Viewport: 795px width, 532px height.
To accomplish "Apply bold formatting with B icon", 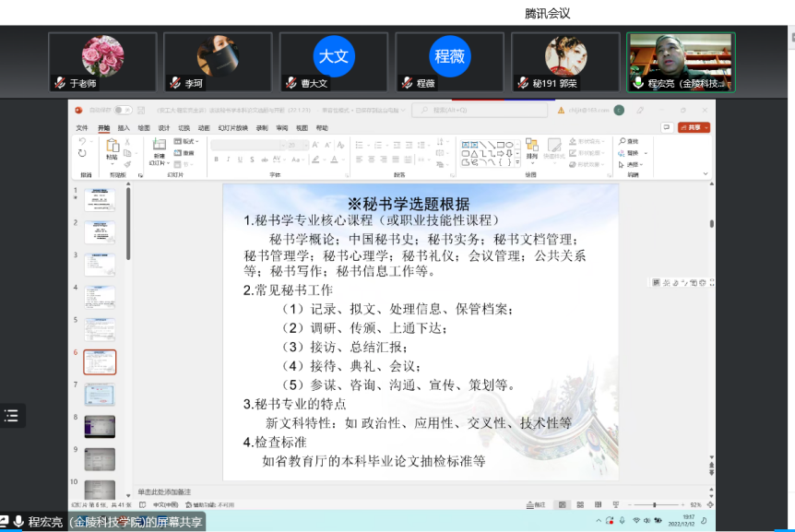I will pos(215,160).
